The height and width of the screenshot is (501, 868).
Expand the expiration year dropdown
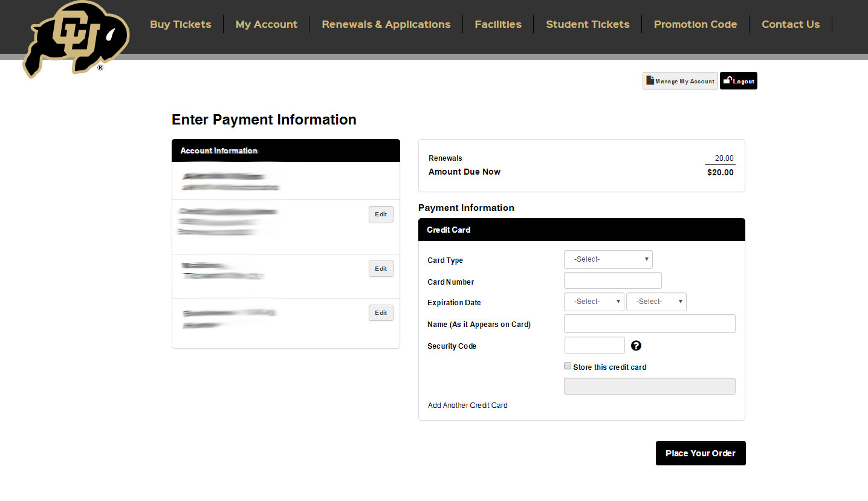(656, 302)
